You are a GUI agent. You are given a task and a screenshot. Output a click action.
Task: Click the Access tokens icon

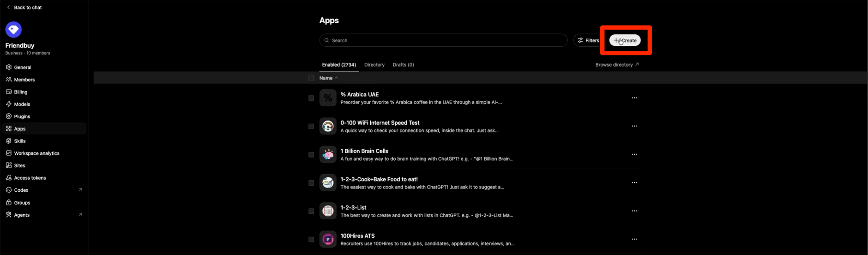click(9, 178)
